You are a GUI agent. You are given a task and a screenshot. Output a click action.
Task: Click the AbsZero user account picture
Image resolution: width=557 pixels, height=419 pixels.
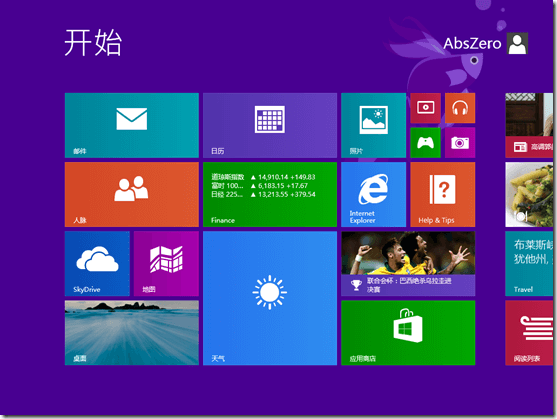click(517, 43)
